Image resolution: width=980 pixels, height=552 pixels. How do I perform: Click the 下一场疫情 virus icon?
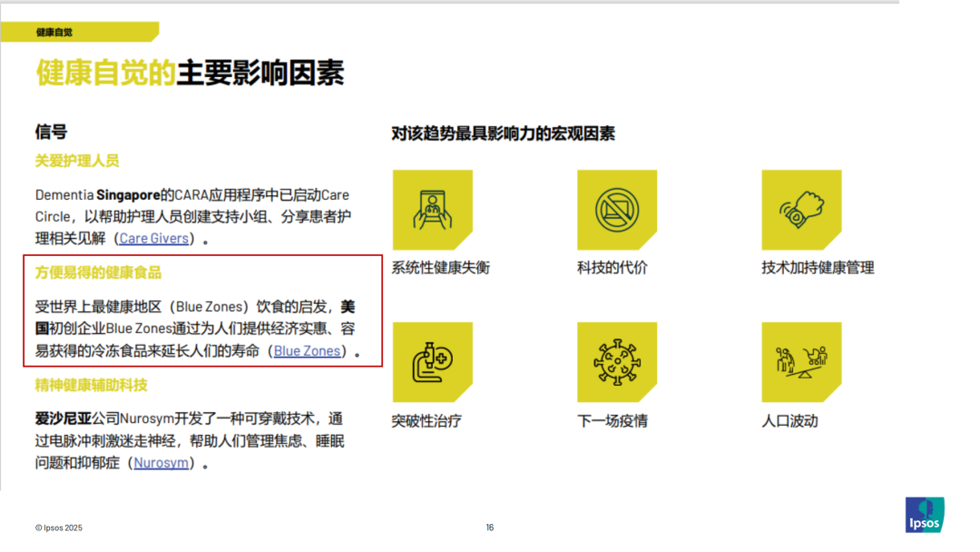click(x=617, y=362)
